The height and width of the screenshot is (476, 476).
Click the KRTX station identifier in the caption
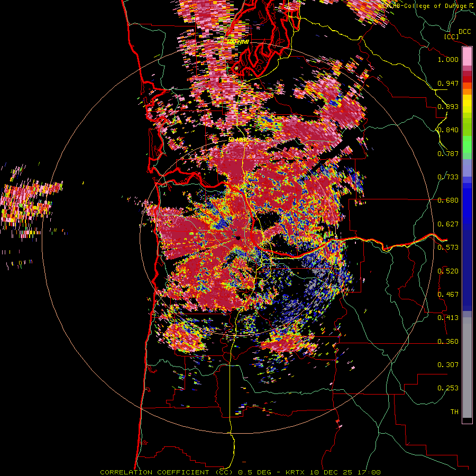tap(296, 472)
